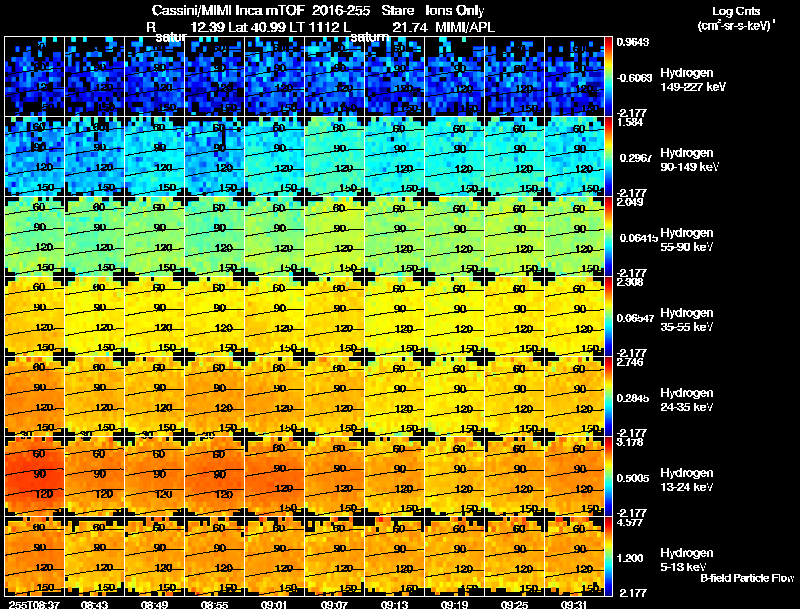The image size is (800, 609).
Task: Click the colorbar maximum value '0.9643'
Action: 633,42
